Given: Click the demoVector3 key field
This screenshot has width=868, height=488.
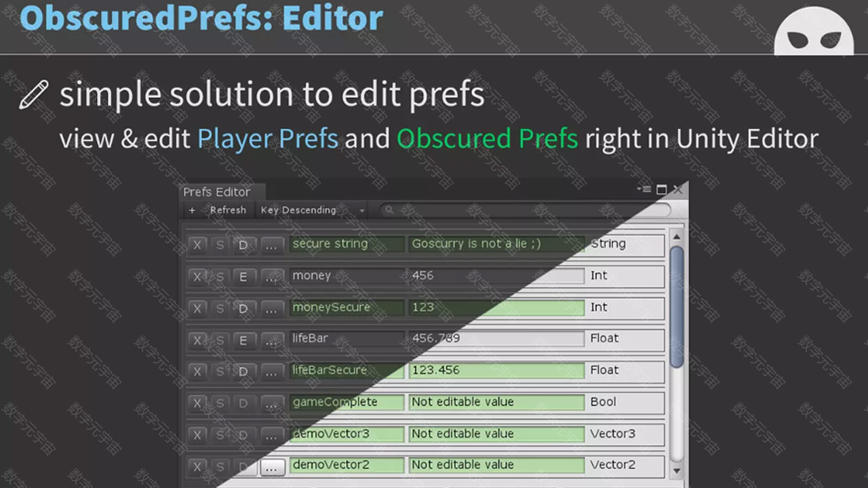Looking at the screenshot, I should [347, 434].
